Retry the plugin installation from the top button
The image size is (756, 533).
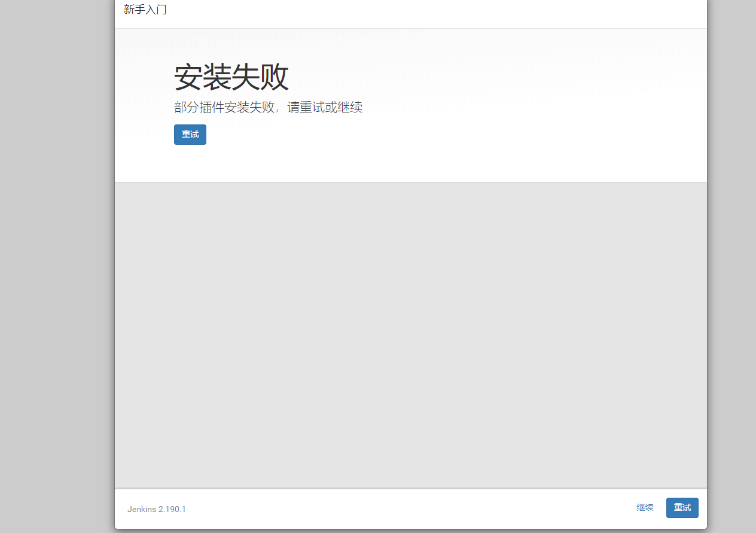click(190, 135)
